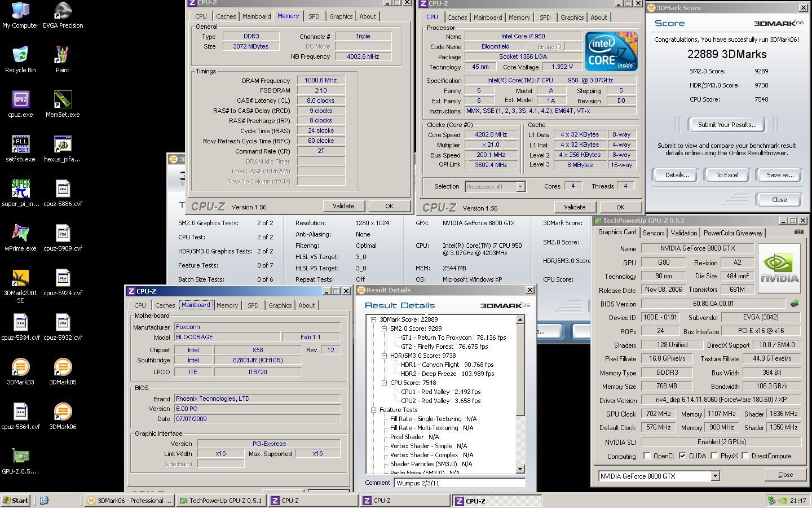This screenshot has width=812, height=508.
Task: Collapse the HDR/SM3.0 Score tree node
Action: pos(384,356)
